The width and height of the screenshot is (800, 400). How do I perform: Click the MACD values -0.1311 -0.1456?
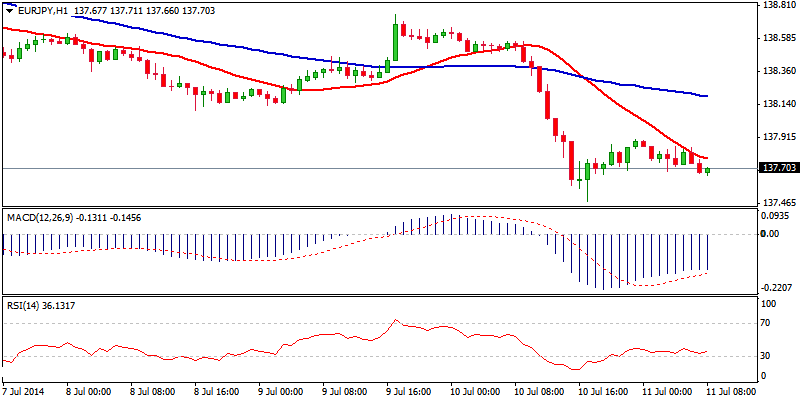[x=109, y=218]
